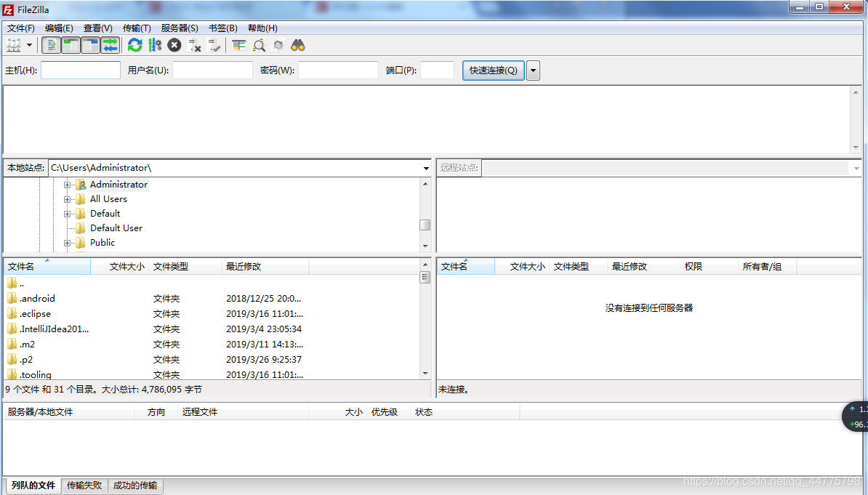Select the .p2 folder
The height and width of the screenshot is (495, 868).
(x=26, y=359)
